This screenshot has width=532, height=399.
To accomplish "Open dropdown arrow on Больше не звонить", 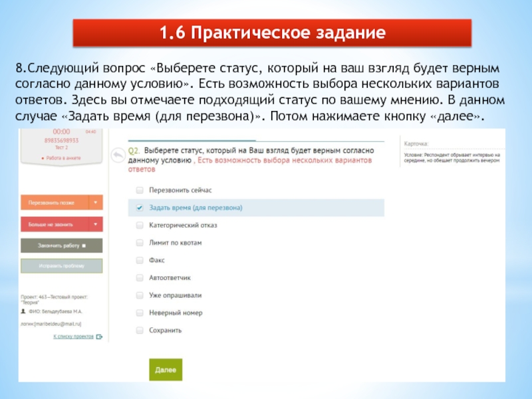I will pos(96,224).
